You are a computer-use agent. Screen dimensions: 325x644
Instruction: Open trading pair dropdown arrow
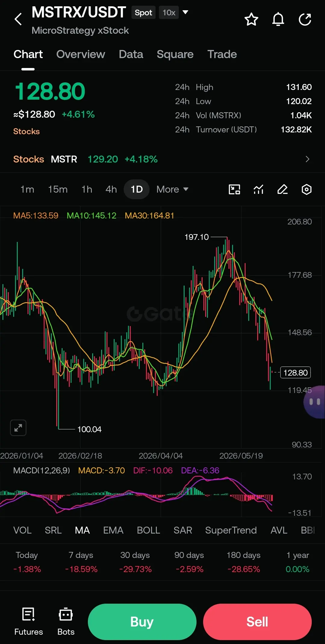pyautogui.click(x=186, y=12)
